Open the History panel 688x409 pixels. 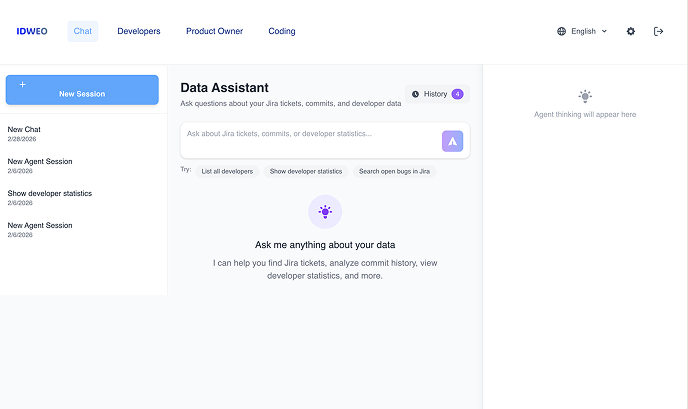point(436,94)
